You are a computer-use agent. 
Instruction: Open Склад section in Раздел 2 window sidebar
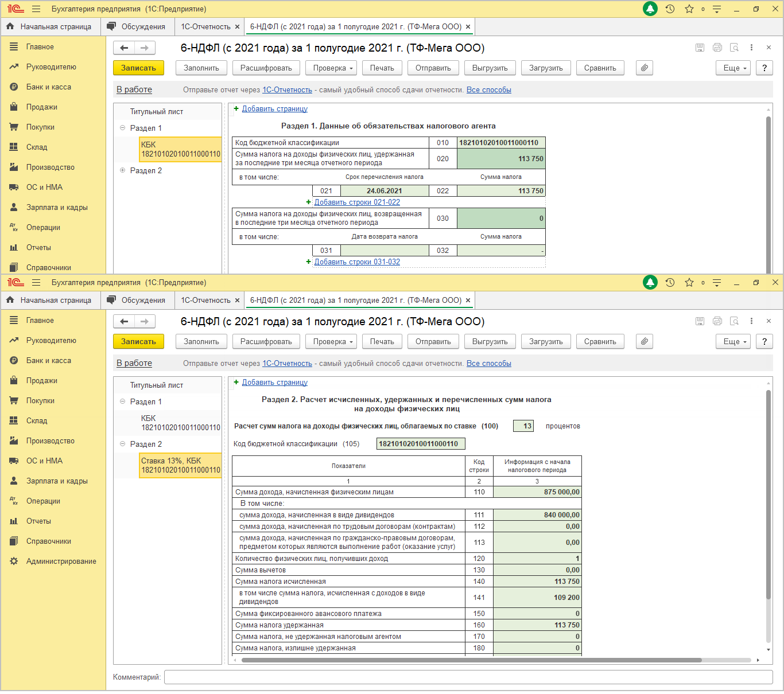point(37,420)
